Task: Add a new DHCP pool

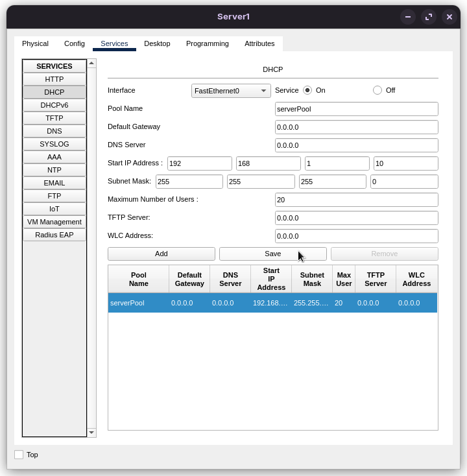Action: [162, 254]
